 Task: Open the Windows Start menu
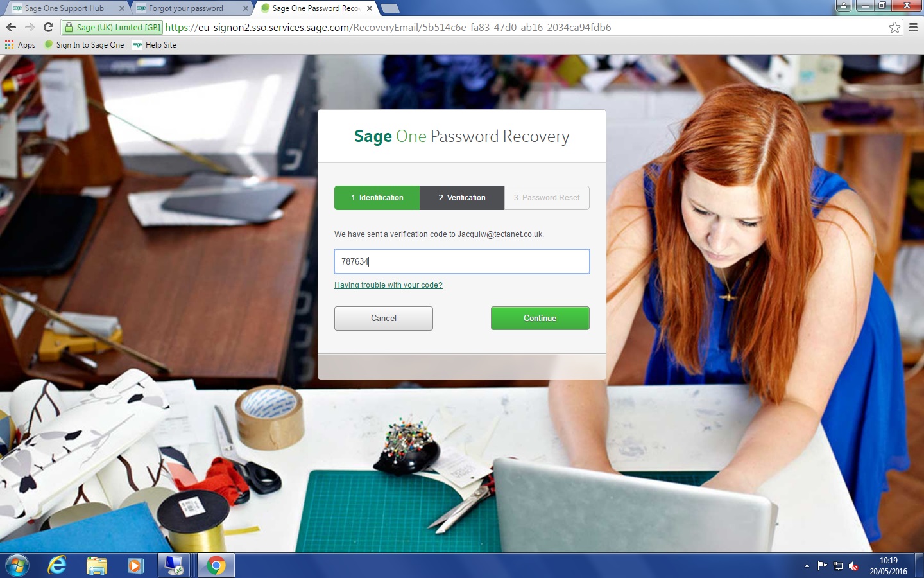(x=17, y=566)
